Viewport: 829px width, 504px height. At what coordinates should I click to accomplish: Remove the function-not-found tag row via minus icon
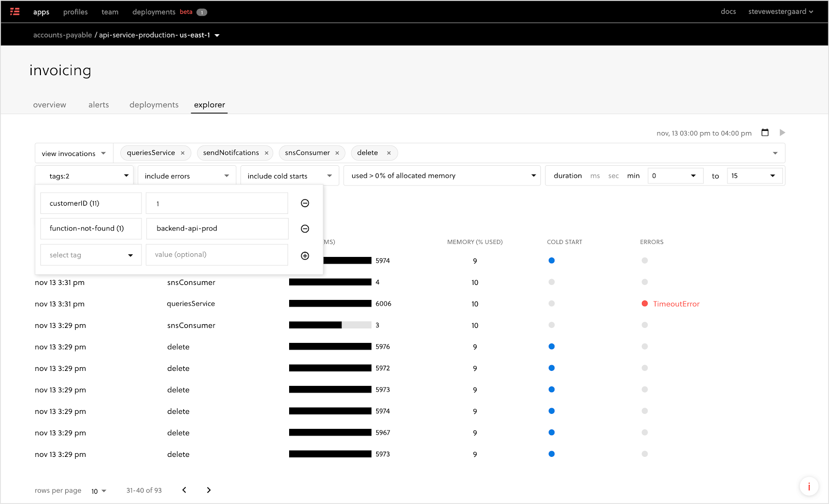[x=305, y=228]
